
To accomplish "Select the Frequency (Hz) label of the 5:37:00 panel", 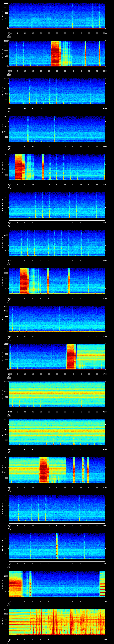I will coord(3,16).
